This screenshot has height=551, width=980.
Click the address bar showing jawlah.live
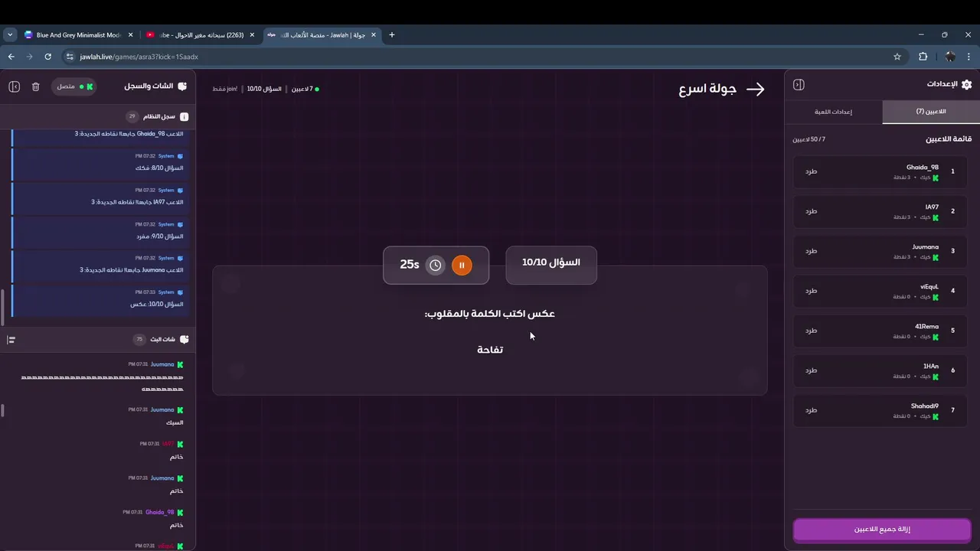click(x=482, y=57)
